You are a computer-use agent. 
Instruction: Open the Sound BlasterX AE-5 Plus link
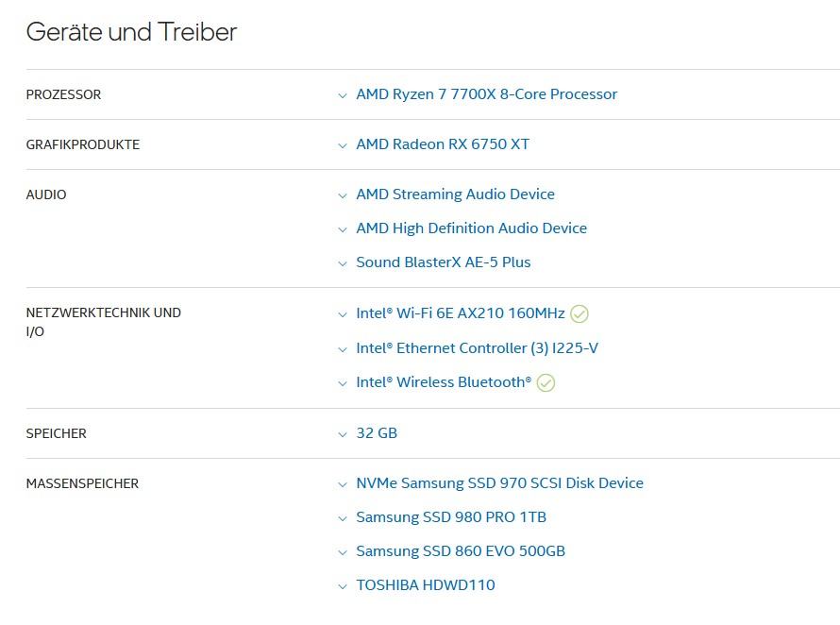coord(443,262)
